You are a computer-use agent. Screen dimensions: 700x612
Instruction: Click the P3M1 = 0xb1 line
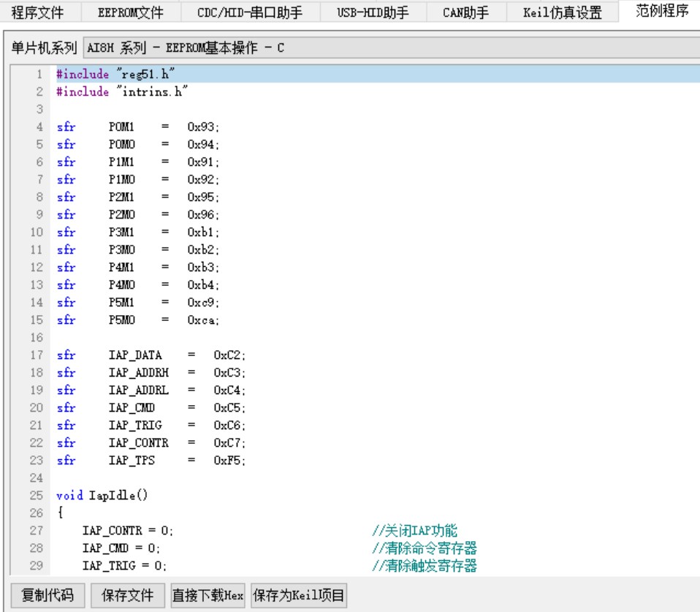tap(137, 233)
